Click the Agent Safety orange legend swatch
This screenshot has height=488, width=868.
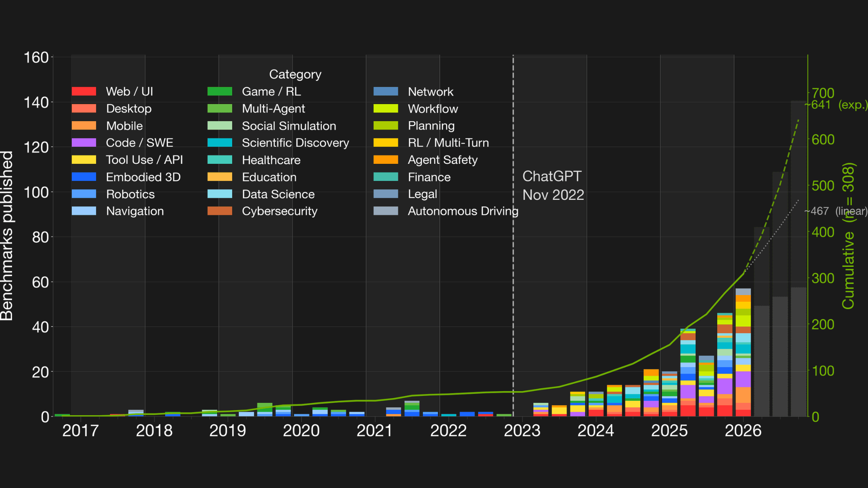point(386,160)
